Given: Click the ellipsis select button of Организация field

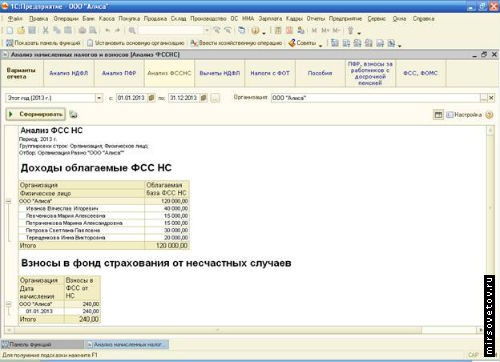Looking at the screenshot, I should (x=484, y=98).
